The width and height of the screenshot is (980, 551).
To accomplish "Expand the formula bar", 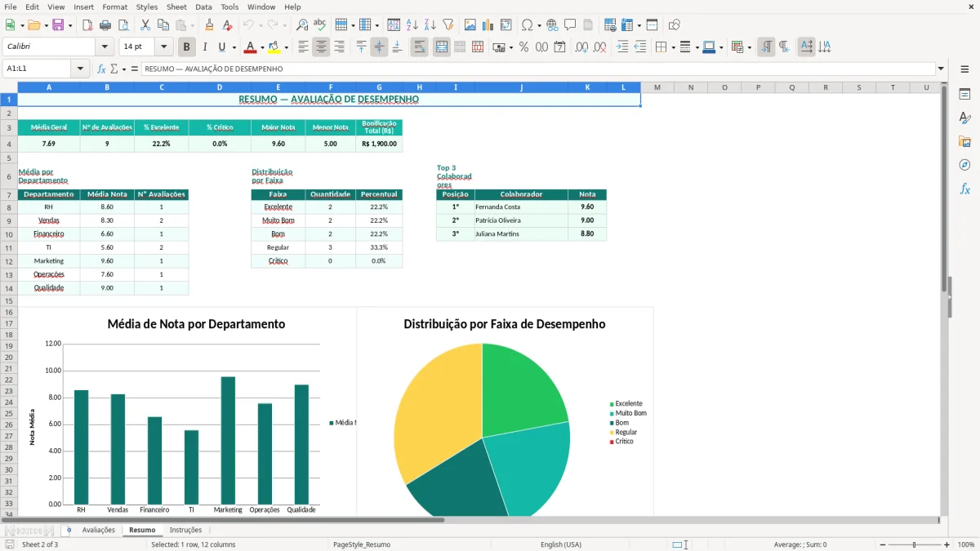I will point(941,69).
